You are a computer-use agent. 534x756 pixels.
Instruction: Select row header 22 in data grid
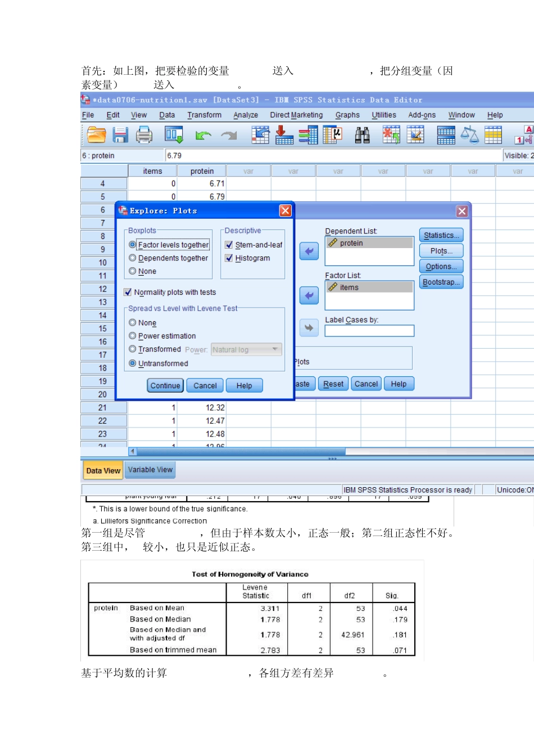pos(102,421)
